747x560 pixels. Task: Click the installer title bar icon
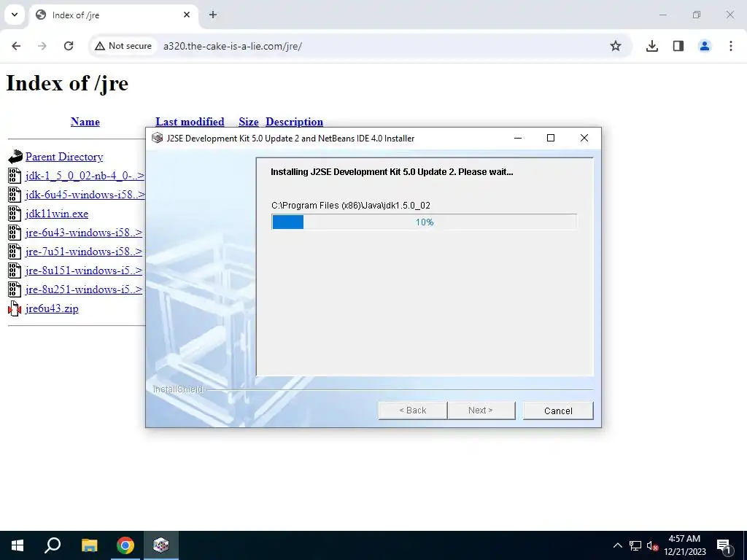(x=158, y=138)
